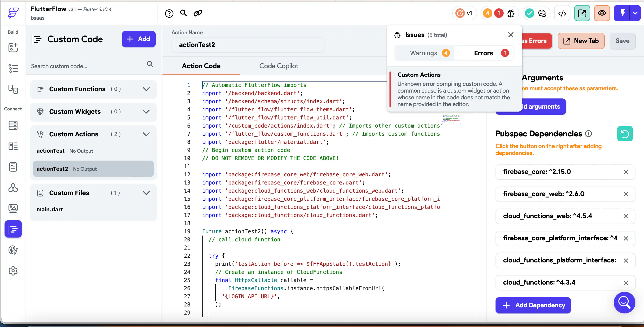This screenshot has width=644, height=327.
Task: Open the Storyboard sidebar icon
Action: coord(13,89)
